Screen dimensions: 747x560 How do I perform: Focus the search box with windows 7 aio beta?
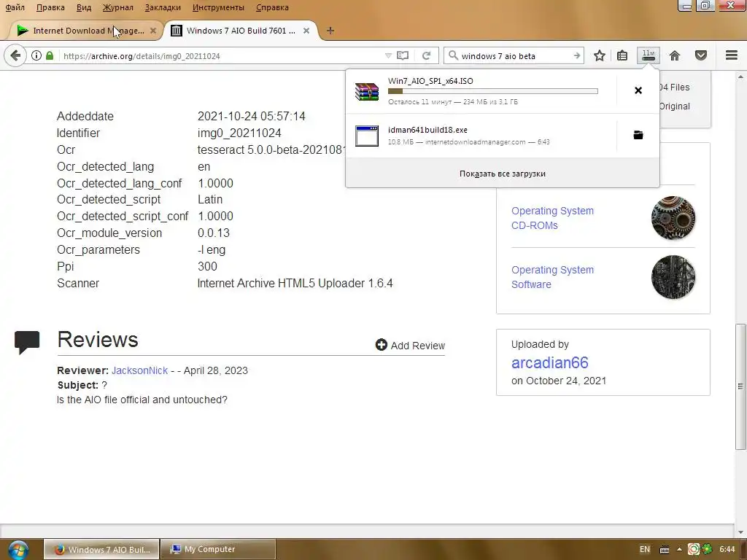[x=514, y=55]
